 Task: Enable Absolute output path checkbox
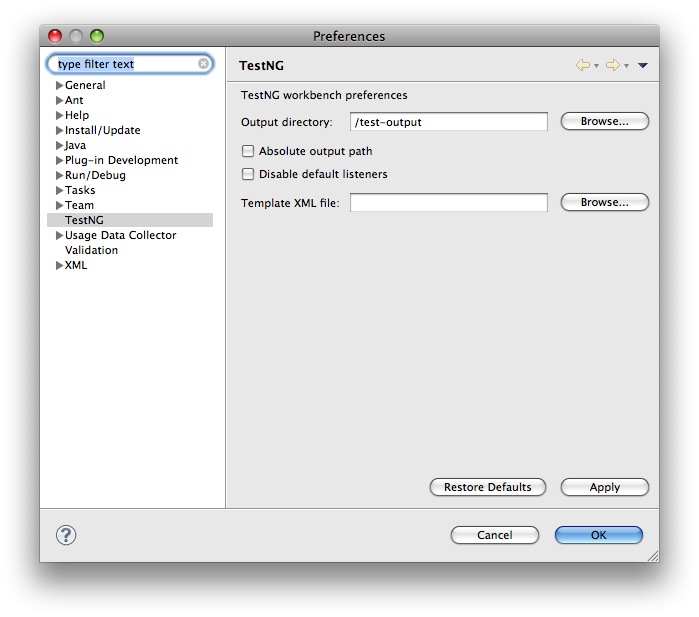coord(248,152)
